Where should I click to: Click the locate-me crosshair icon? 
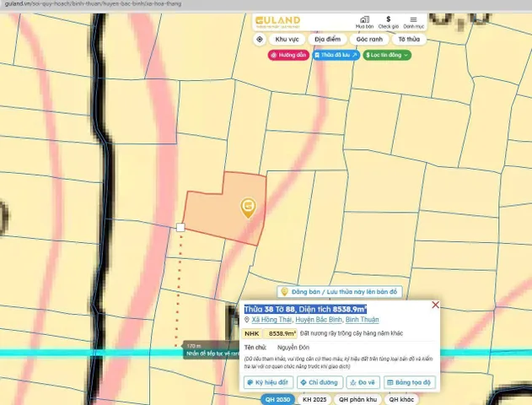260,40
